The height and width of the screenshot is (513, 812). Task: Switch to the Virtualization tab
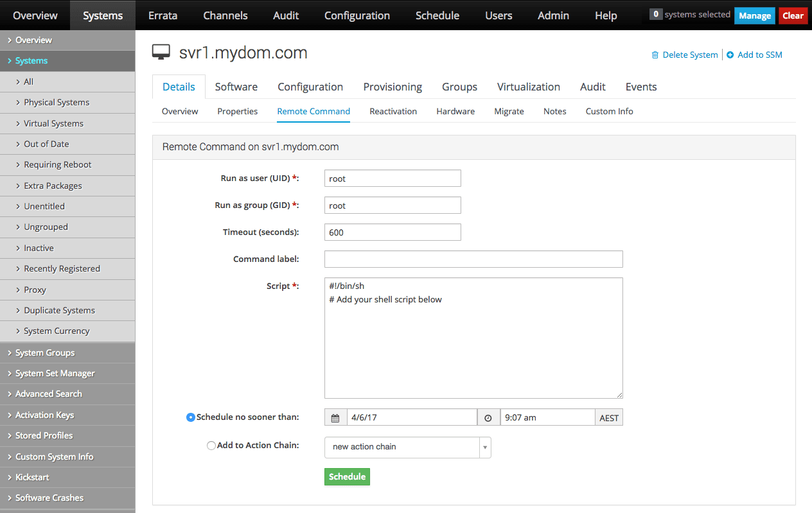point(529,87)
